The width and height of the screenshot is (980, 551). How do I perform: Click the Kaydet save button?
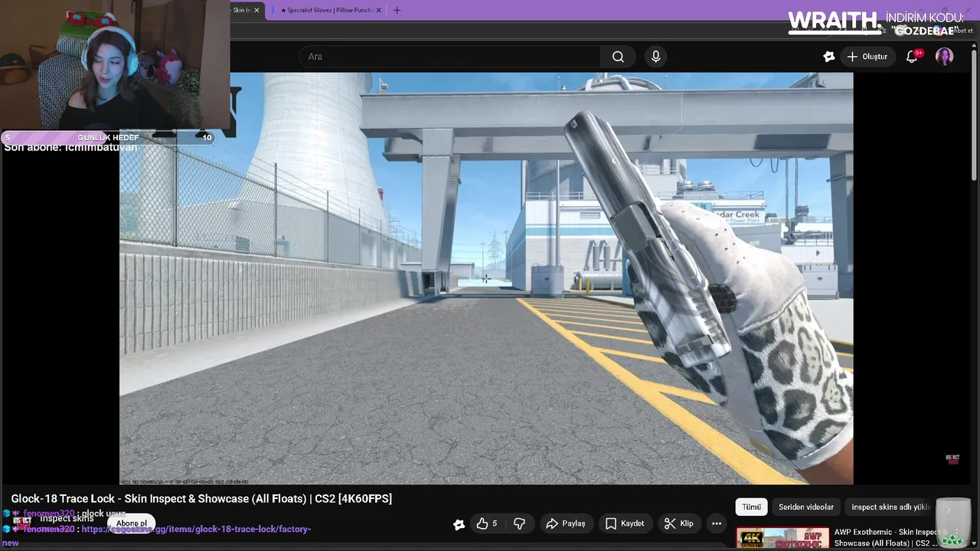625,523
